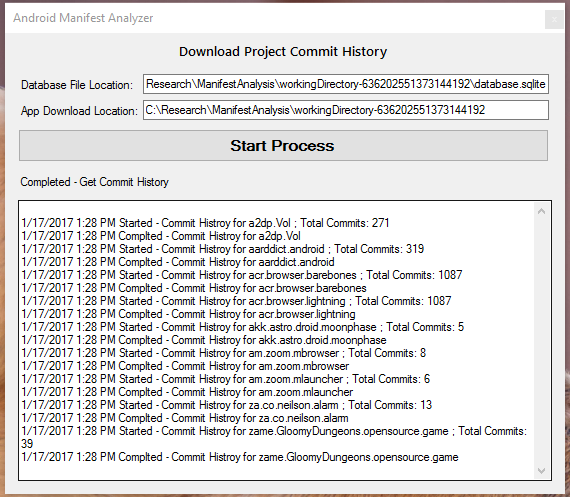Click the Start Process button
570x497 pixels.
click(x=283, y=145)
